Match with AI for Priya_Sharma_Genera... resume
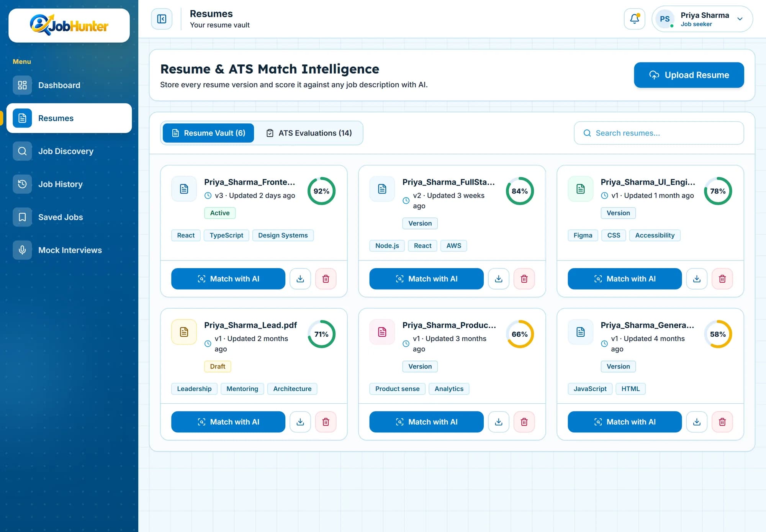The width and height of the screenshot is (766, 532). pyautogui.click(x=625, y=422)
